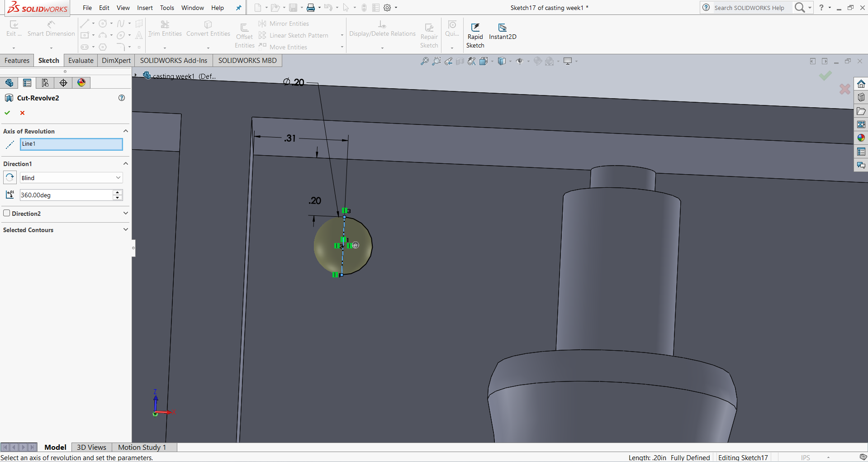This screenshot has height=462, width=868.
Task: Open the Insert menu
Action: pos(145,8)
